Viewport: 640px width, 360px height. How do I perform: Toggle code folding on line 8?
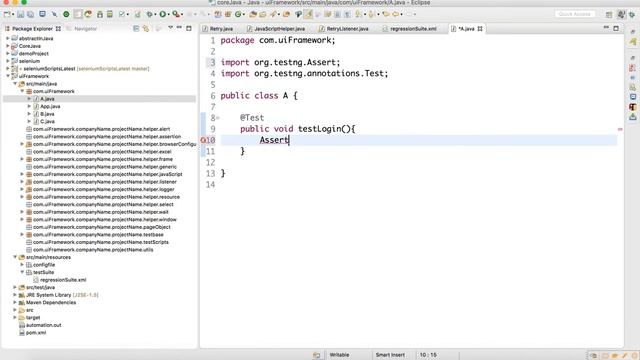click(x=218, y=118)
